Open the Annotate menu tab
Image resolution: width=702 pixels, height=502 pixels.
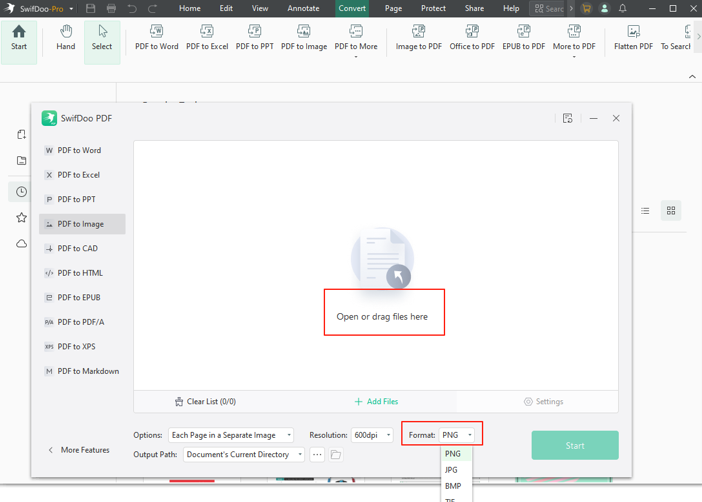(304, 8)
